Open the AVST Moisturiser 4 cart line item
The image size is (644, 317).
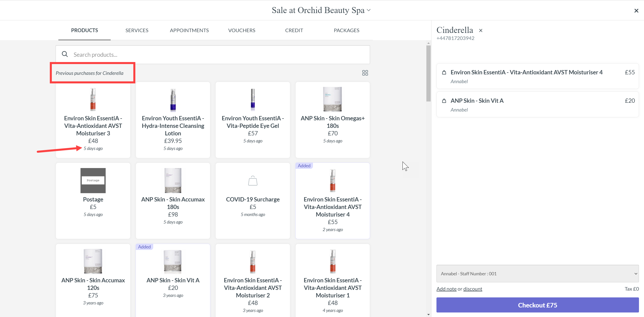coord(537,76)
